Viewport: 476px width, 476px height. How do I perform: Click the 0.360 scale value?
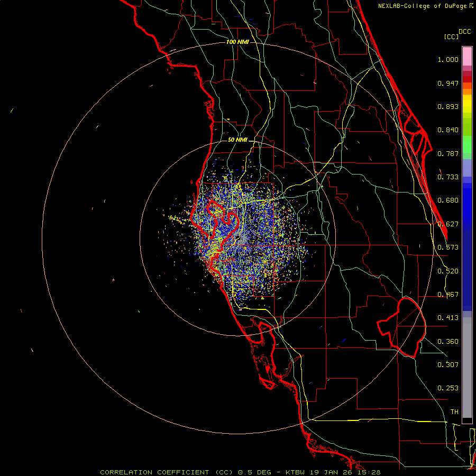448,342
